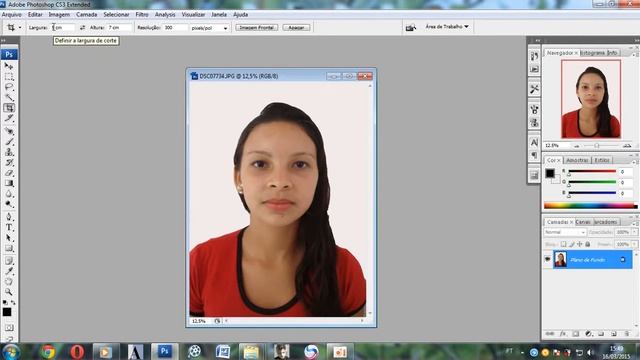This screenshot has width=640, height=360.
Task: Select the Blur tool
Action: 9,193
